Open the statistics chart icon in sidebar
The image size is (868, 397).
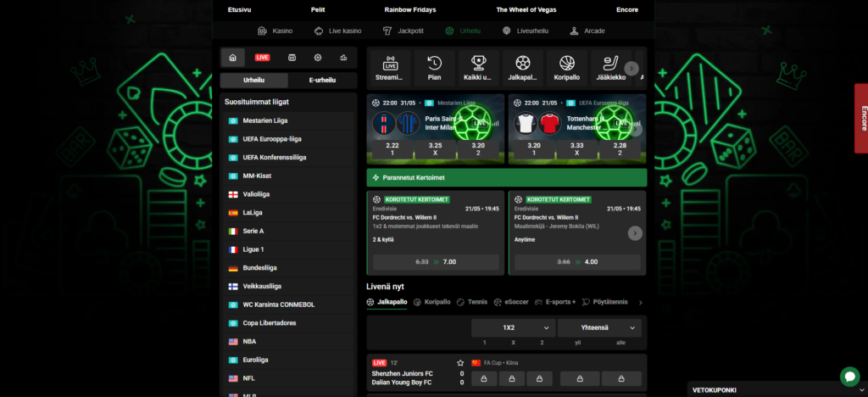(344, 58)
